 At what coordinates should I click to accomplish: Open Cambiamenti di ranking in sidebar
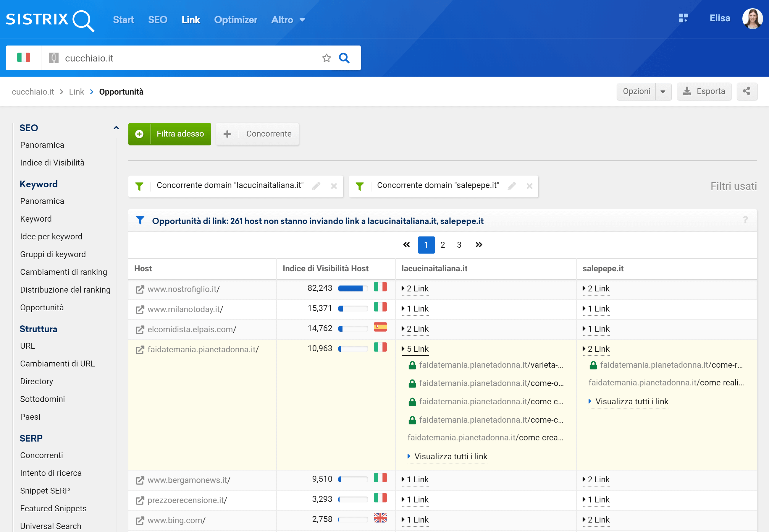(x=63, y=272)
